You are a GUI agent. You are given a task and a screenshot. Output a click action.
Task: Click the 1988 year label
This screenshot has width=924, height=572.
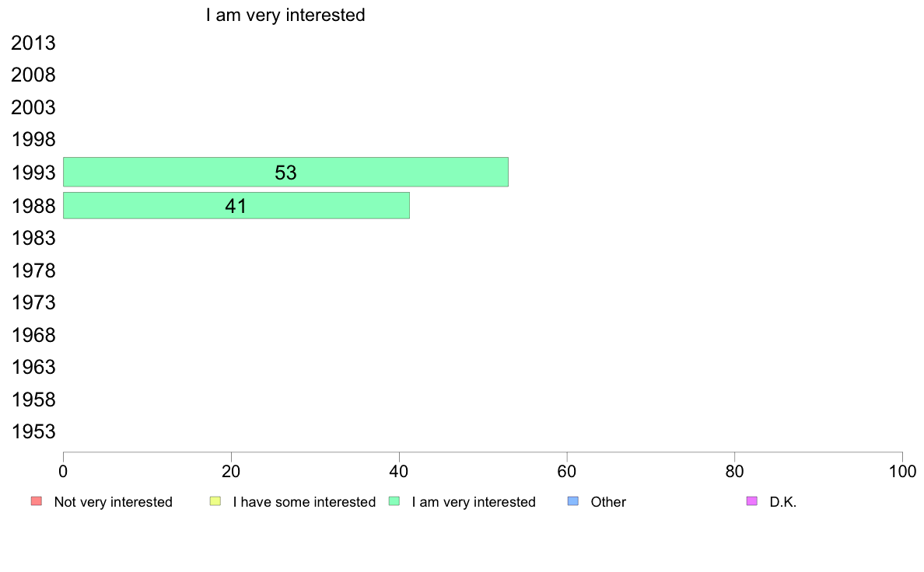[x=33, y=206]
